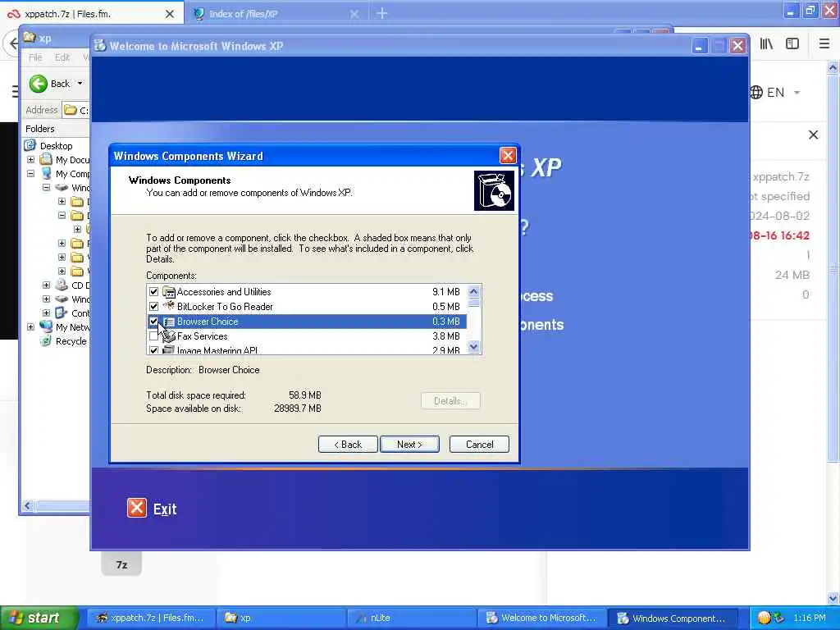
Task: Click the CD Drive icon in Folders tree
Action: [x=62, y=285]
